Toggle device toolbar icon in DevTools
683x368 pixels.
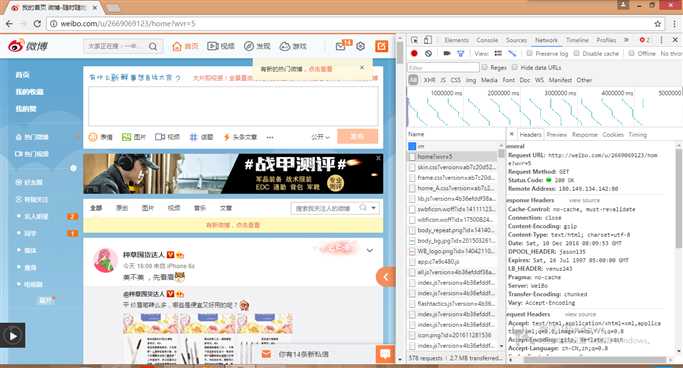click(x=428, y=40)
